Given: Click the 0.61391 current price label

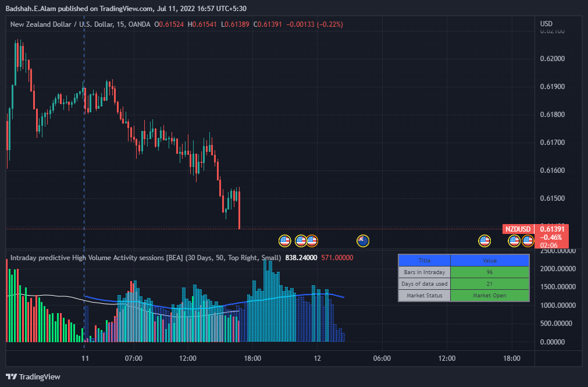Looking at the screenshot, I should point(552,229).
